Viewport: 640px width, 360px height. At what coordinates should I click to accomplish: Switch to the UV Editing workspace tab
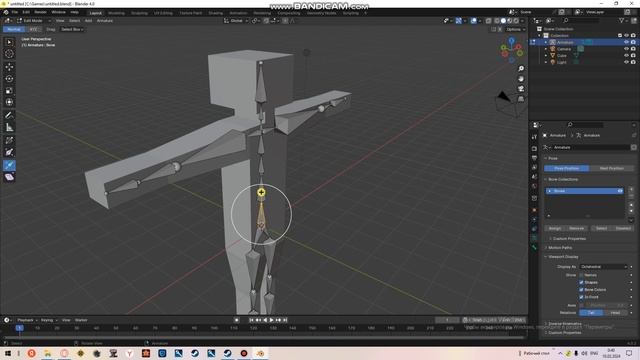tap(163, 13)
